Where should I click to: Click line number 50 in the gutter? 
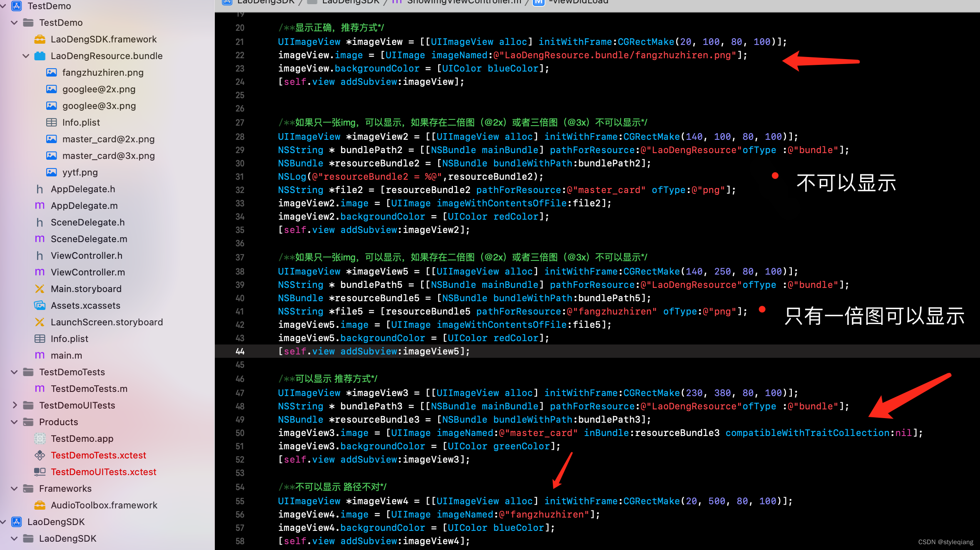click(x=240, y=433)
